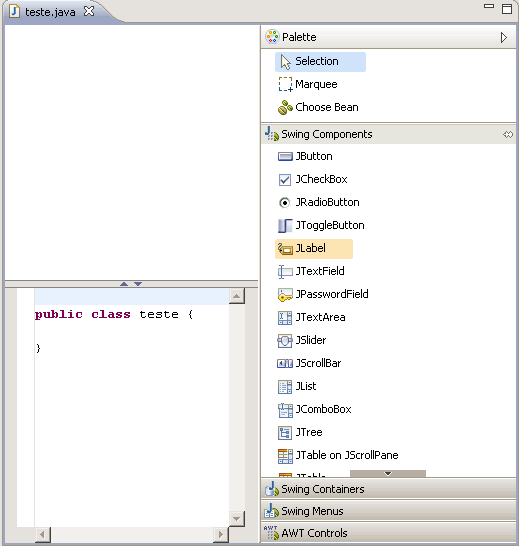
Task: Select the JList component
Action: coord(297,386)
